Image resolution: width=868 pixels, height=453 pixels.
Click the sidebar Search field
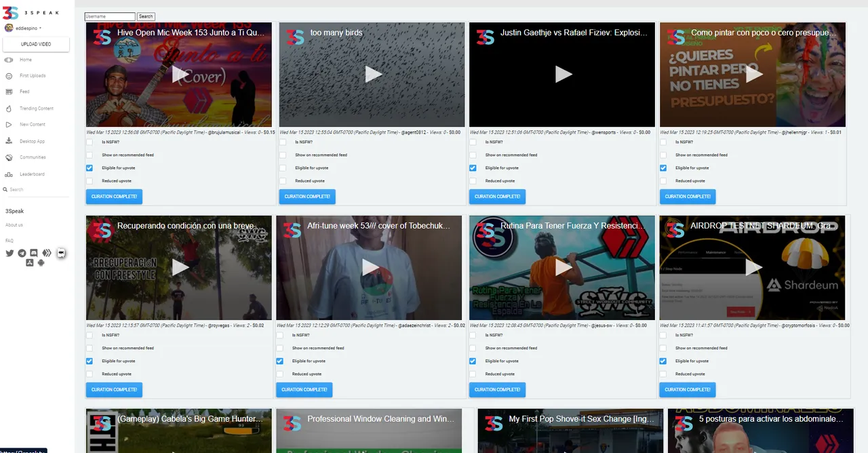[37, 190]
